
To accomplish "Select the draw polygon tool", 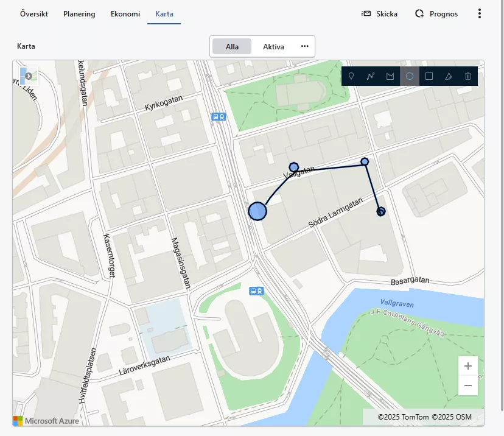I will click(x=390, y=76).
